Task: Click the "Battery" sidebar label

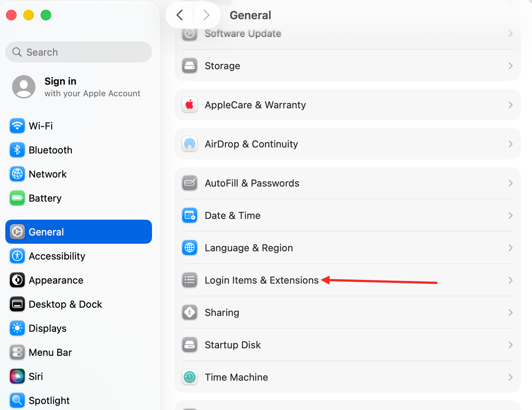Action: click(x=45, y=198)
